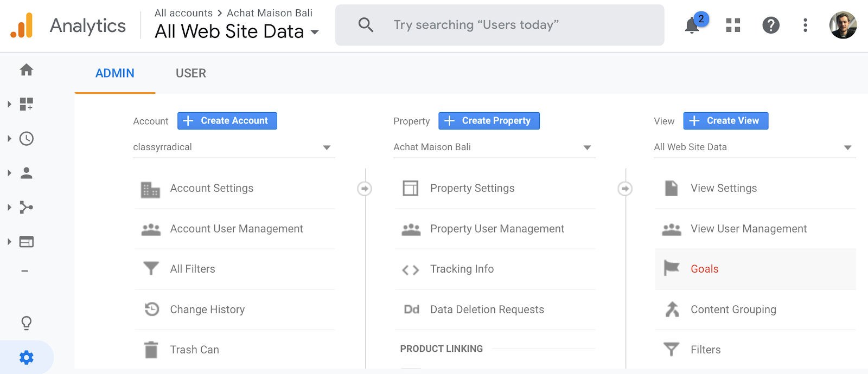Click the Create Account button
The image size is (868, 374).
(227, 121)
